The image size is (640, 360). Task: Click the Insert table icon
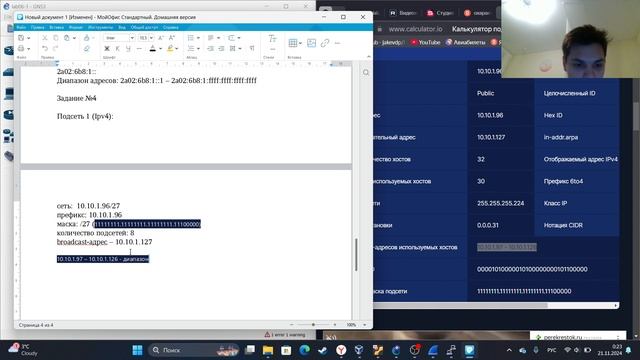[x=293, y=43]
